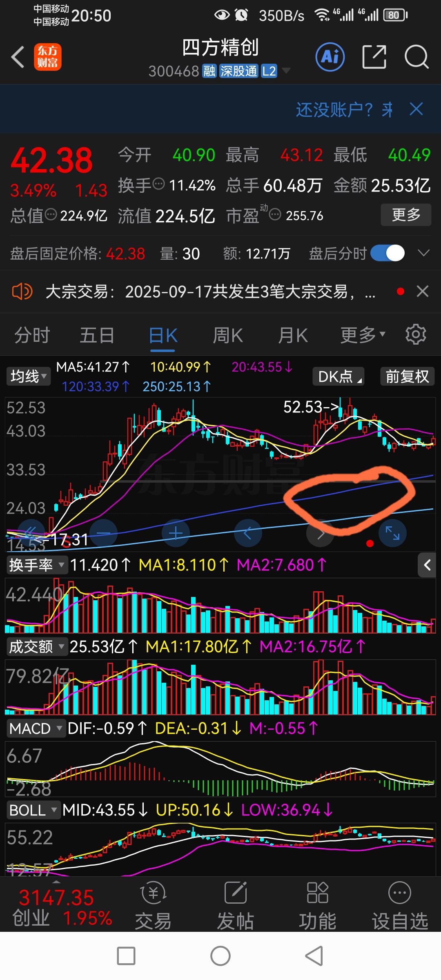Switch to 周K chart tab
This screenshot has height=980, width=441.
pyautogui.click(x=227, y=336)
